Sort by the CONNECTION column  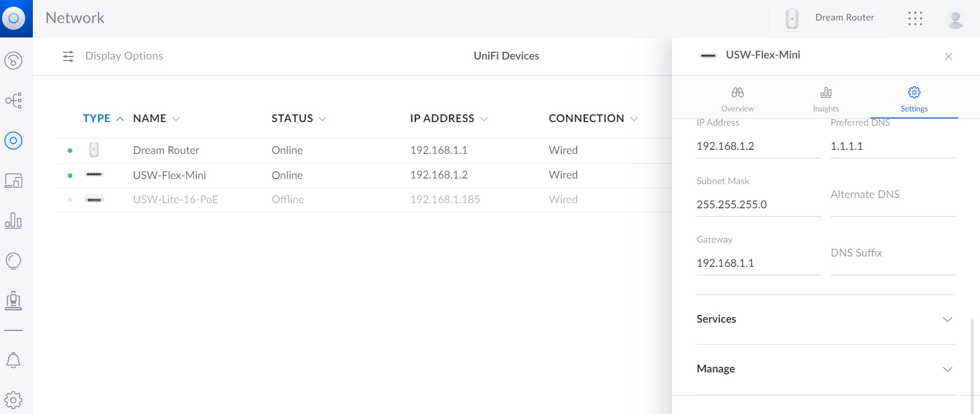(593, 119)
